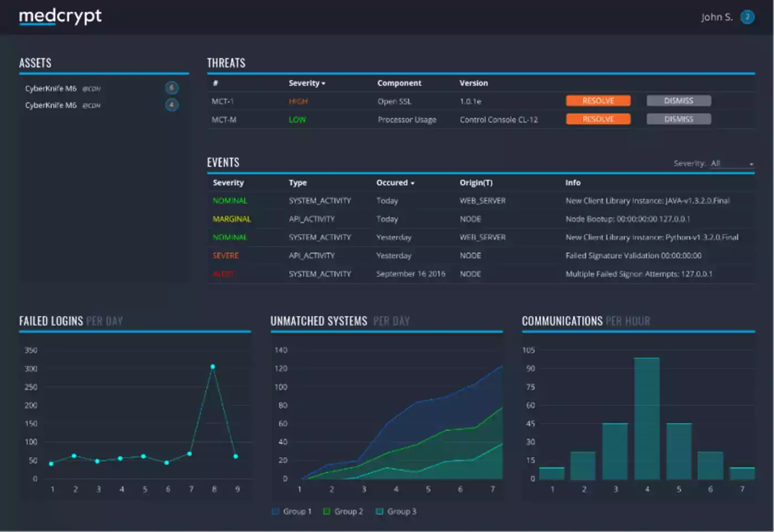Select the SEVERE event severity label
774x532 pixels.
tap(226, 255)
